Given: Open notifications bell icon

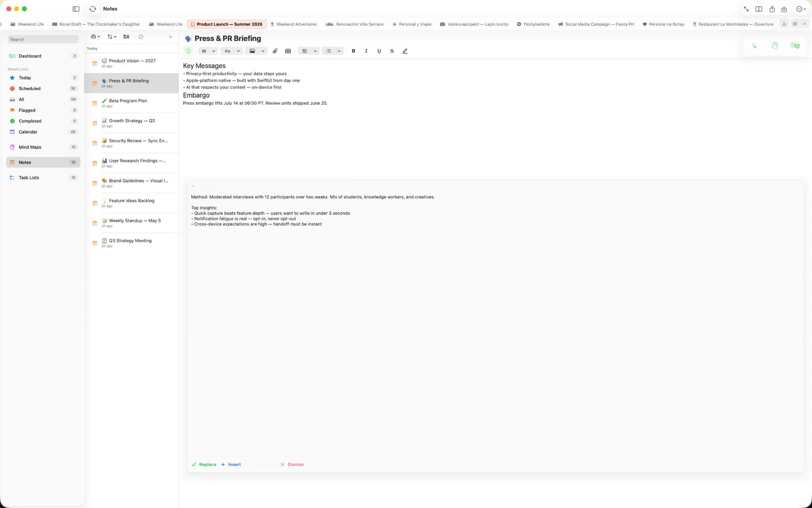Looking at the screenshot, I should [784, 24].
